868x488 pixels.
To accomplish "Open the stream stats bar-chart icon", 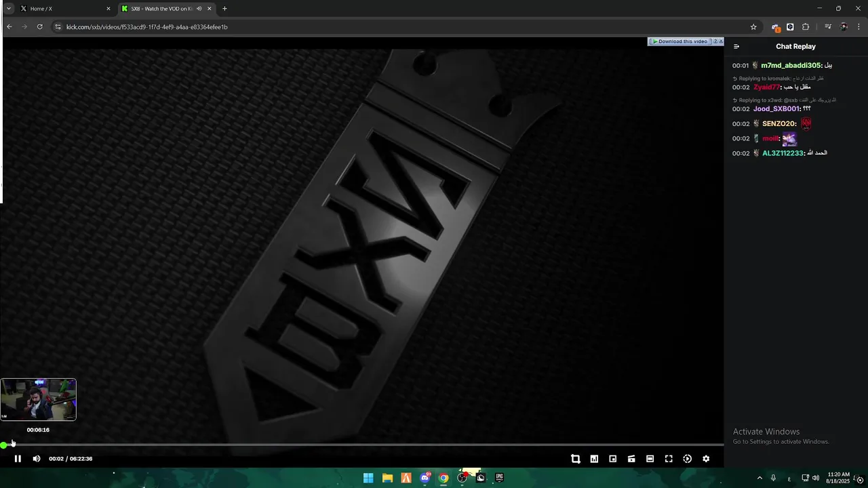I will tap(594, 459).
